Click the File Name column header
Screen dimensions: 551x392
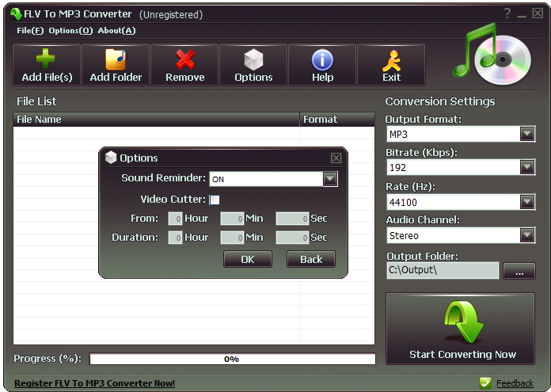click(x=156, y=120)
